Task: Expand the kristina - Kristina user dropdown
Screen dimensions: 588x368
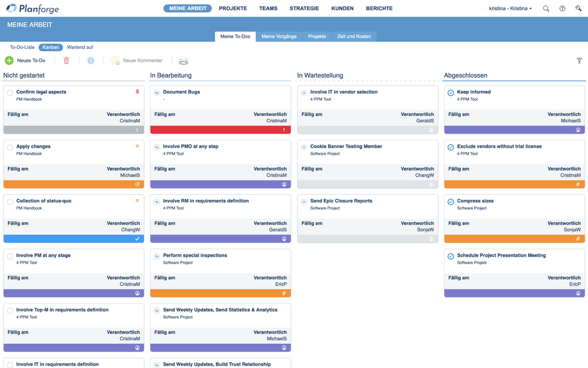Action: 510,9
